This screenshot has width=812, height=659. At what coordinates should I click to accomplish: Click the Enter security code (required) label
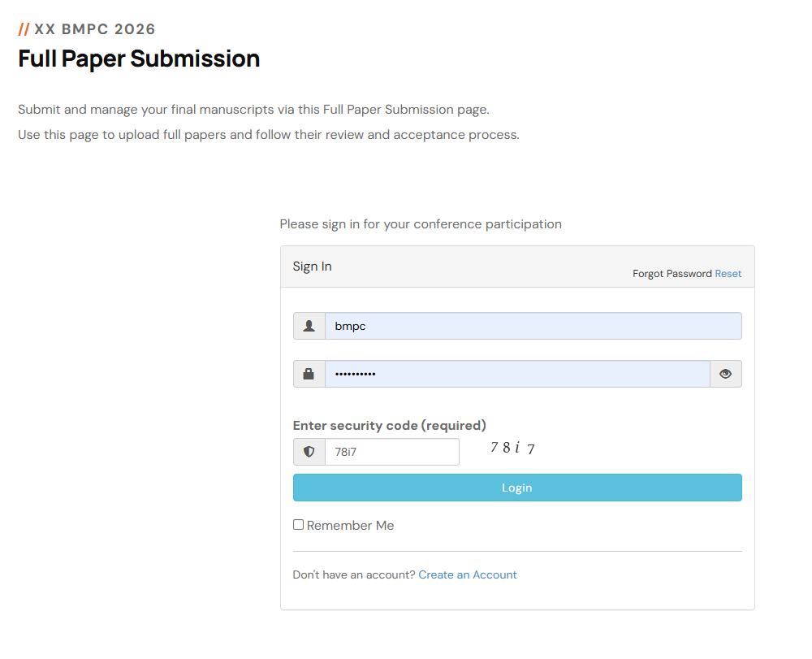pyautogui.click(x=389, y=425)
